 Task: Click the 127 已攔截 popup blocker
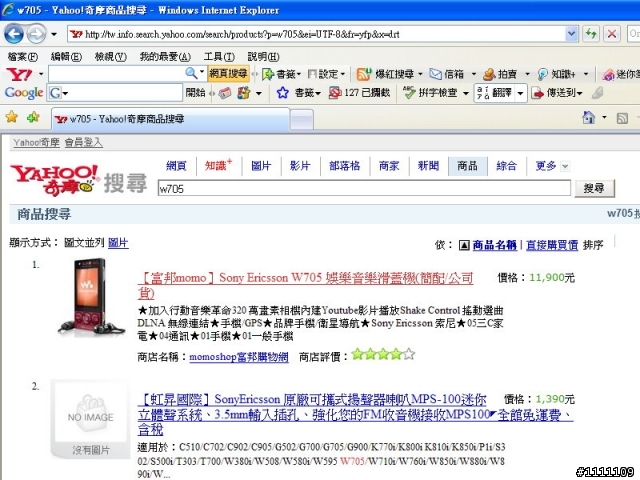click(x=359, y=93)
